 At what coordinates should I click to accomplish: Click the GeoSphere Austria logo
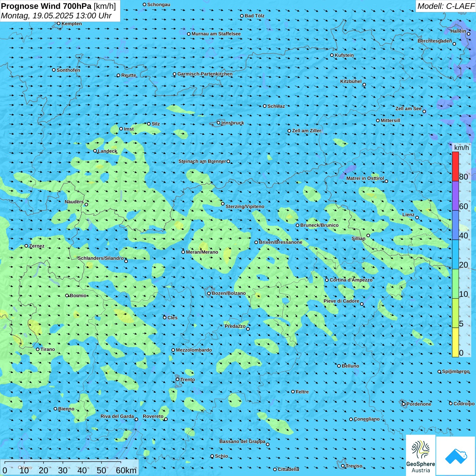tap(421, 455)
